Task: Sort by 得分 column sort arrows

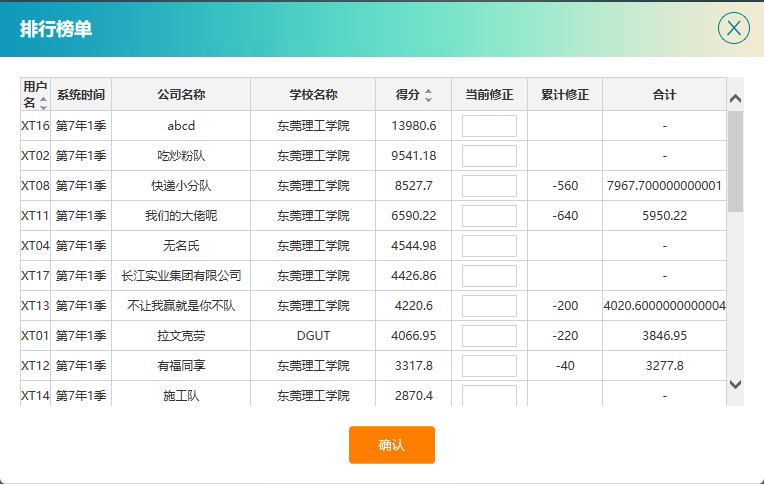Action: point(428,96)
